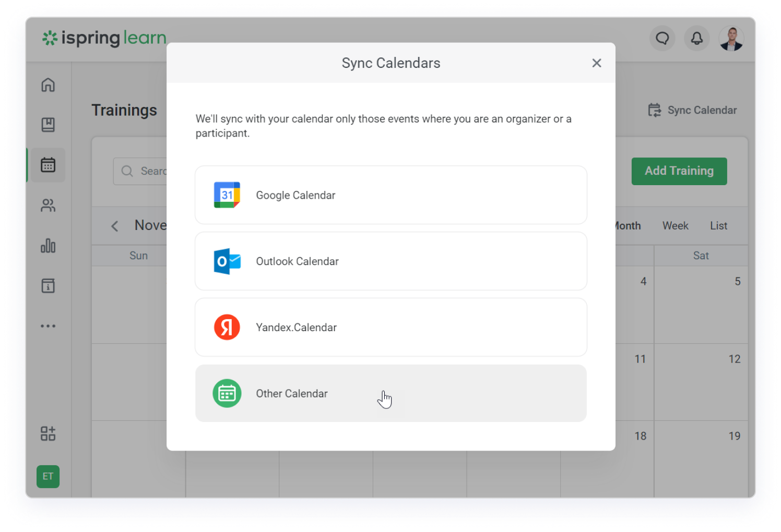Go to previous month with left chevron
The image size is (781, 532).
(x=115, y=226)
